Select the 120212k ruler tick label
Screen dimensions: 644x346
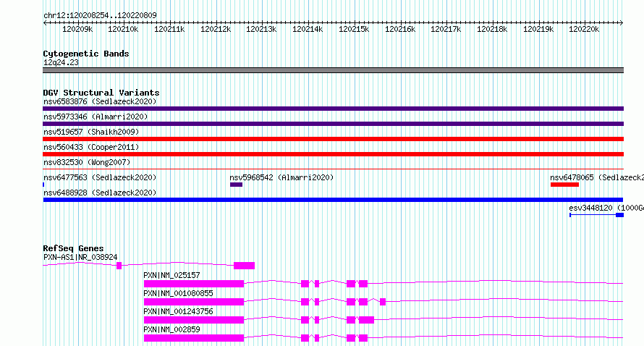click(216, 29)
